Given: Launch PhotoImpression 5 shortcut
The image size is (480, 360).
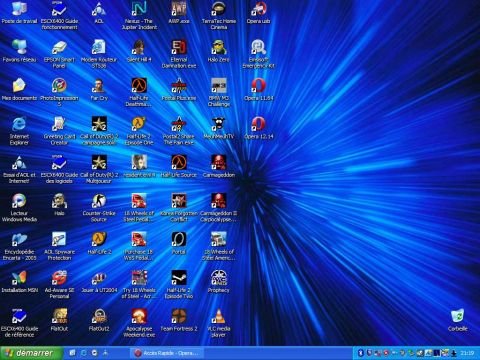Looking at the screenshot, I should click(x=59, y=85).
